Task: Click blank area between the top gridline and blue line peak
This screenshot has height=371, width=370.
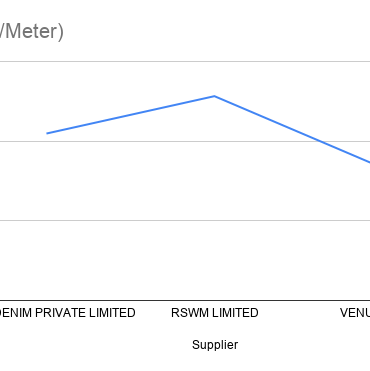Action: tap(214, 78)
